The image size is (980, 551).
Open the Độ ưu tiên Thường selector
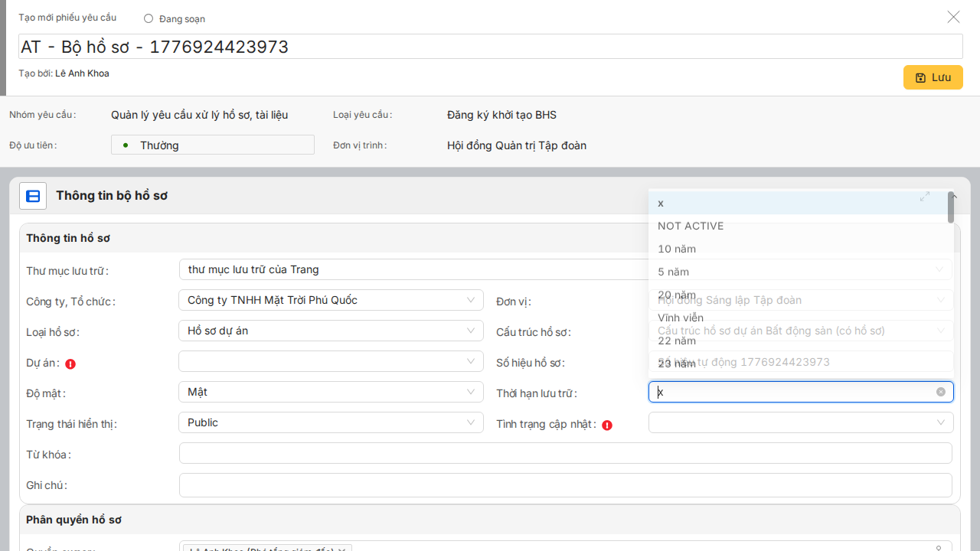[213, 145]
